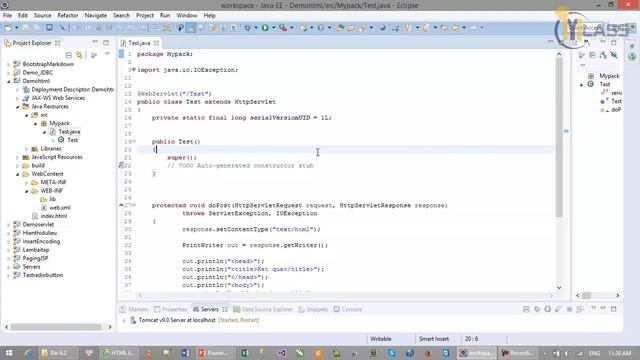
Task: Open the Navigate menu
Action: point(96,16)
